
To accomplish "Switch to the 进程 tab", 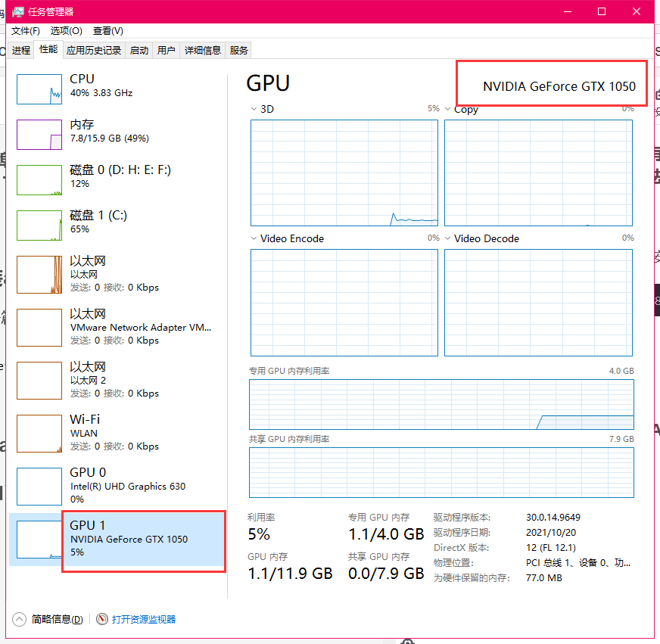I will click(20, 49).
